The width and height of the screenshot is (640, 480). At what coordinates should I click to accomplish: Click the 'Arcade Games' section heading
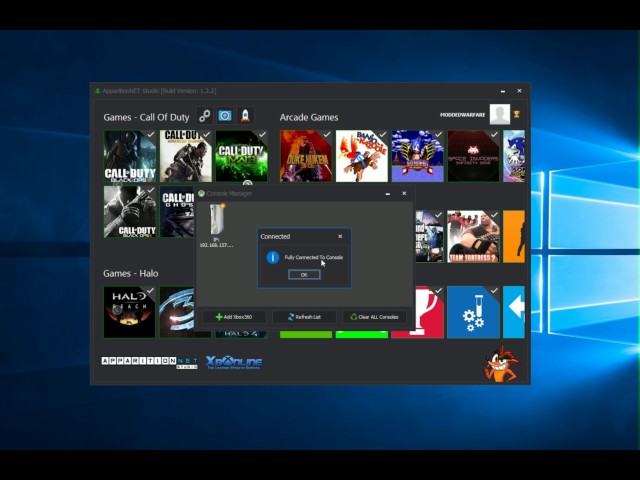point(309,118)
